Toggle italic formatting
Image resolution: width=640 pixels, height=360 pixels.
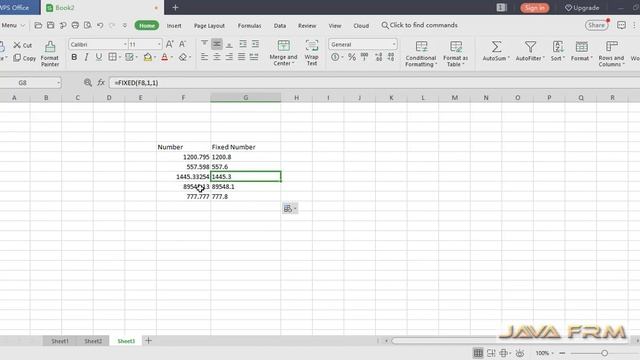click(86, 57)
